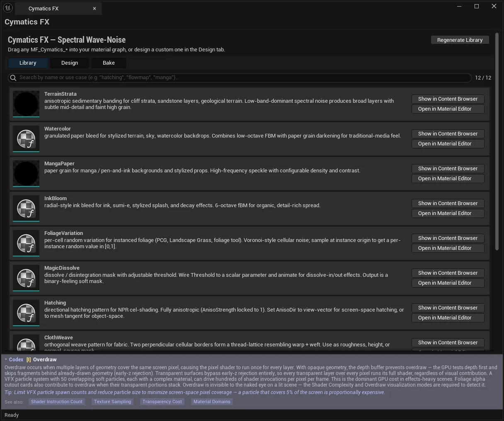Open the Shader Instruction Count link
This screenshot has width=504, height=421.
coord(57,402)
